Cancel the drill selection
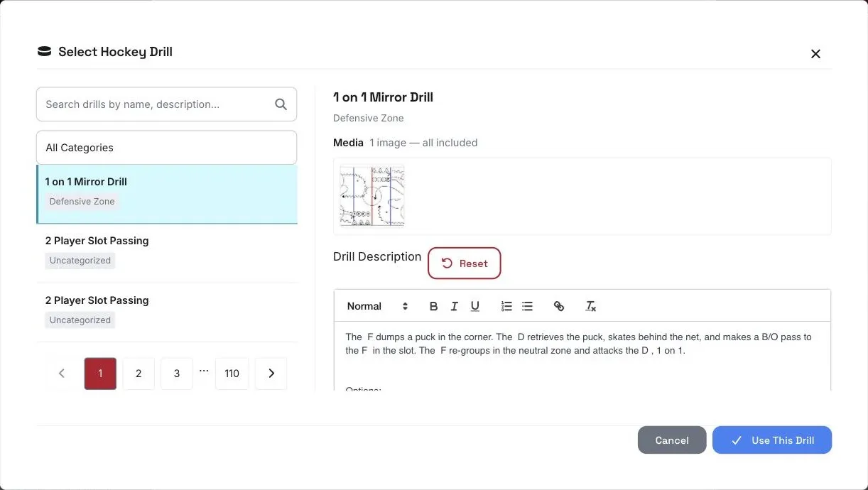The height and width of the screenshot is (490, 868). coord(672,440)
